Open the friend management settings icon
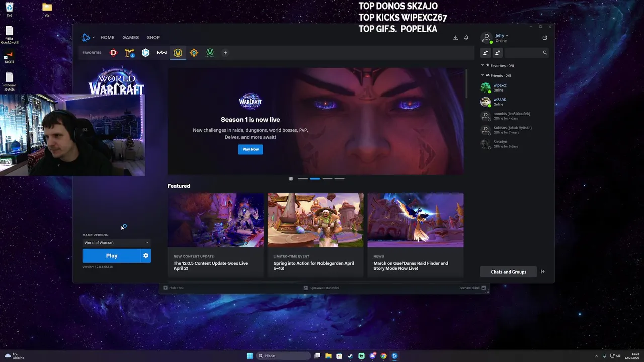This screenshot has width=644, height=362. (x=498, y=53)
